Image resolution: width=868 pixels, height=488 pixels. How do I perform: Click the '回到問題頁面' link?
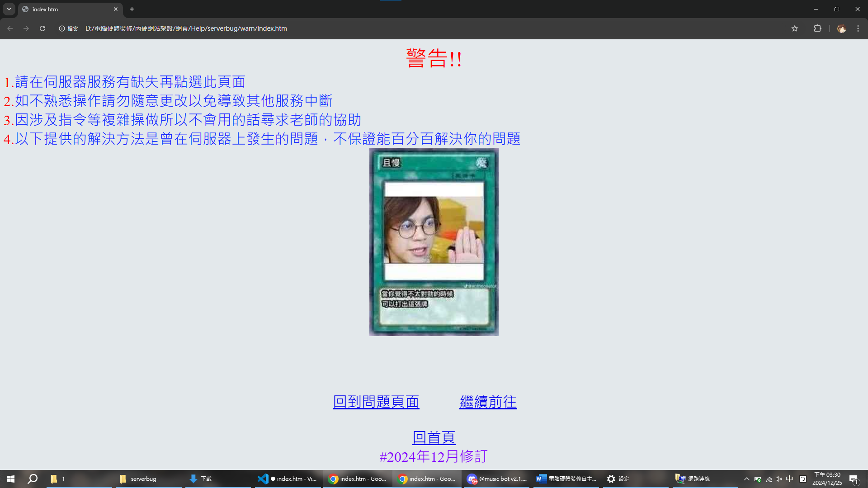click(x=376, y=402)
